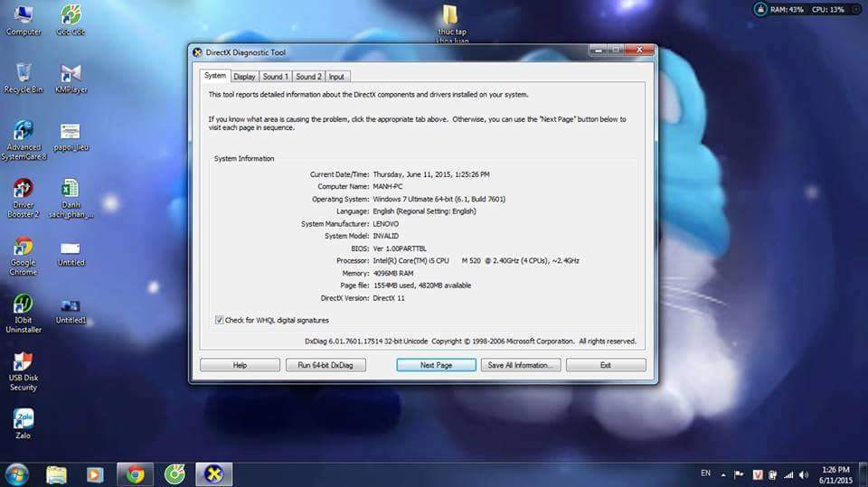Click Save All Information button
The width and height of the screenshot is (868, 487).
(522, 365)
